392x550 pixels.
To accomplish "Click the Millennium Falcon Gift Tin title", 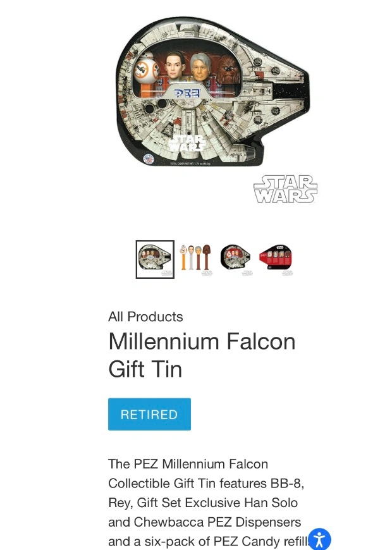I will pyautogui.click(x=202, y=355).
